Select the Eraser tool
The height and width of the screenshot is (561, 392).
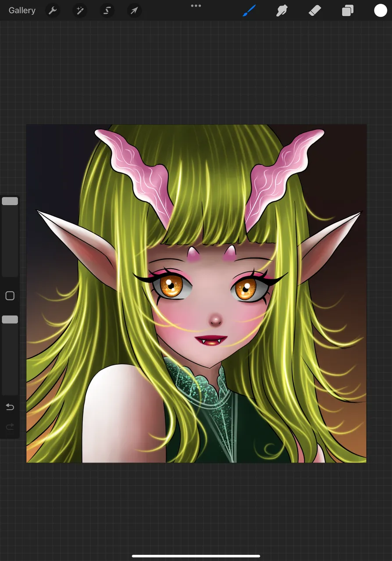click(315, 11)
